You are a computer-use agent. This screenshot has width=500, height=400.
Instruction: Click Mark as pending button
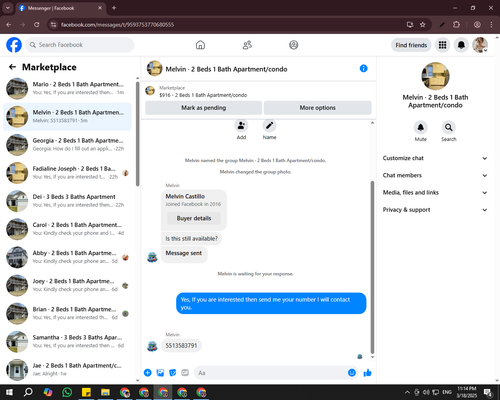203,108
